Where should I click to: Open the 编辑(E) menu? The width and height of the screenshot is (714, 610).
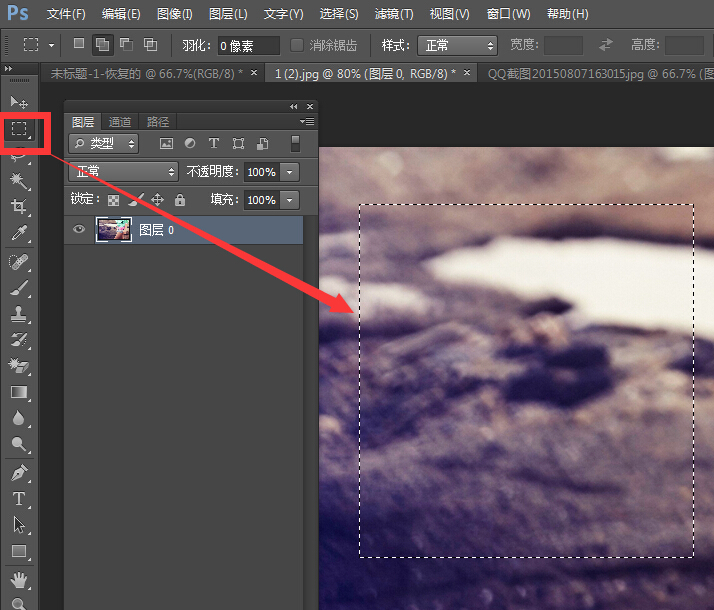(x=121, y=14)
